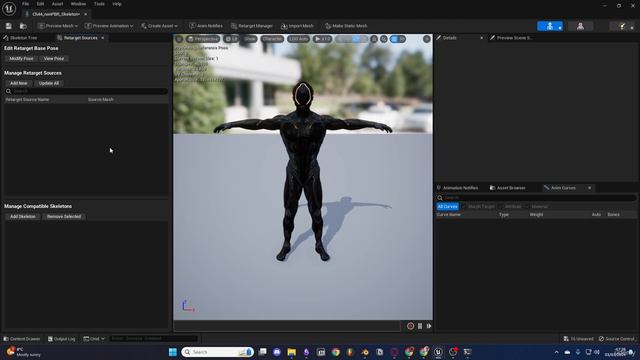Viewport: 640px width, 360px height.
Task: Click the Unreal Engine logo icon
Action: [x=9, y=8]
